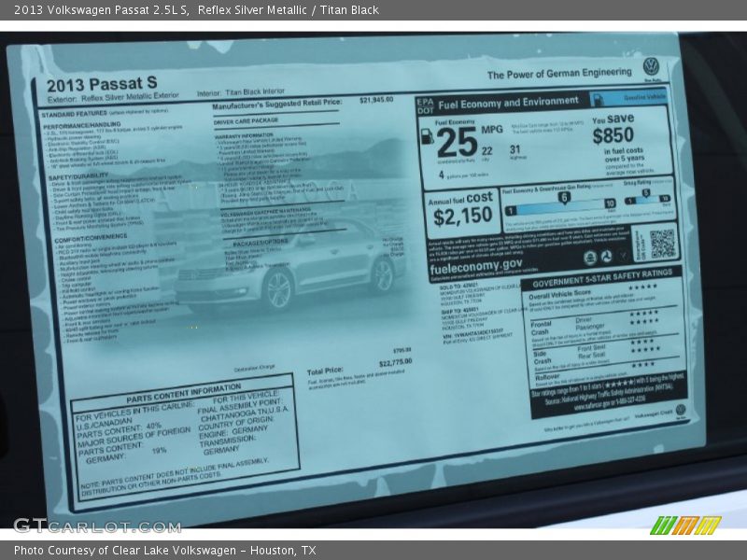Open the fueleconomy.gov web address
This screenshot has width=747, height=560.
(475, 266)
